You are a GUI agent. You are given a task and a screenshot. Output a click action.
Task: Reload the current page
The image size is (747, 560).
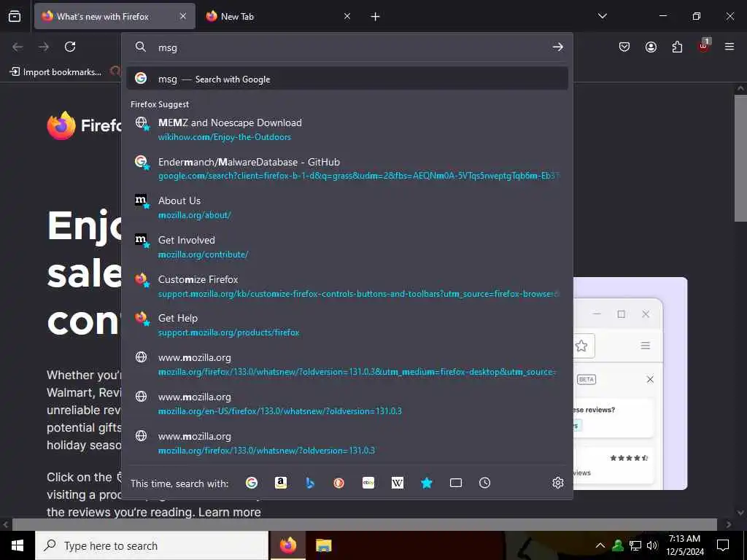point(70,47)
